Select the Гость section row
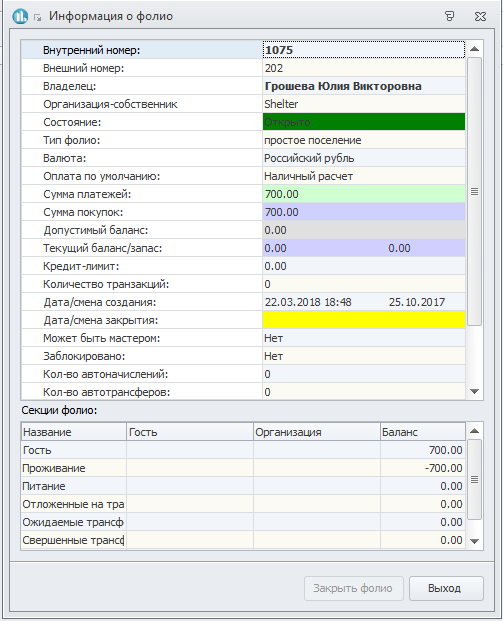The width and height of the screenshot is (503, 621). click(x=243, y=450)
